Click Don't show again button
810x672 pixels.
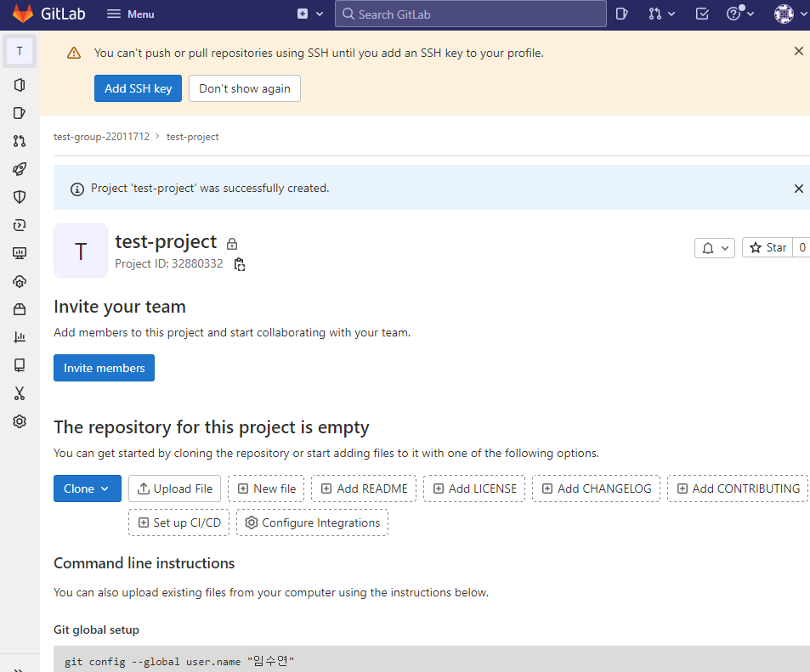(x=244, y=88)
